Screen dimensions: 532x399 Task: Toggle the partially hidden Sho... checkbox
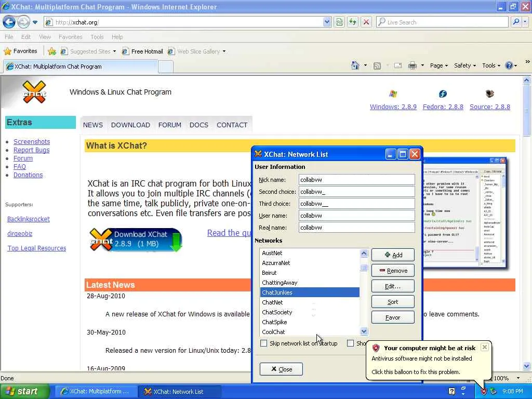[351, 343]
